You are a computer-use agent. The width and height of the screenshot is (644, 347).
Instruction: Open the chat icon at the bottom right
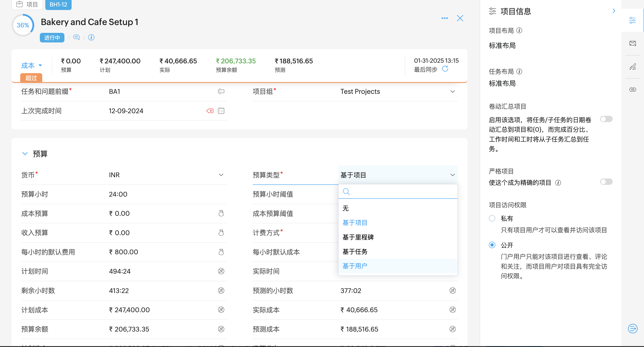[x=632, y=328]
